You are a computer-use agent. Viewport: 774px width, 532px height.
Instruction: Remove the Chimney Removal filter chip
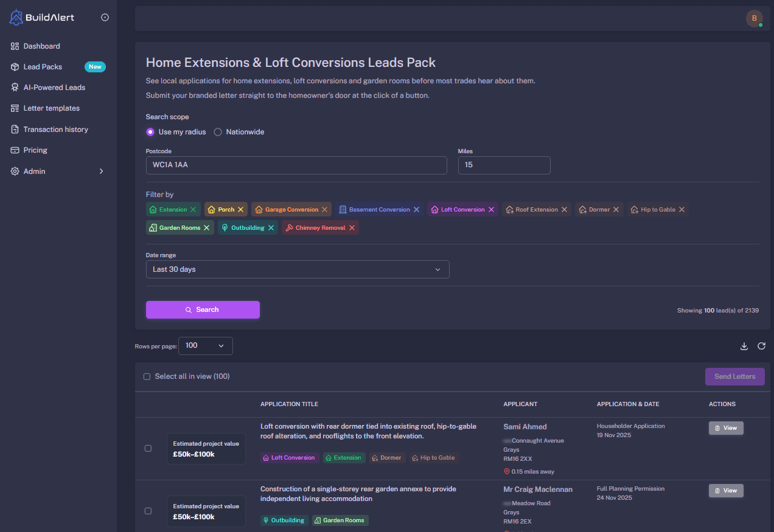click(351, 227)
